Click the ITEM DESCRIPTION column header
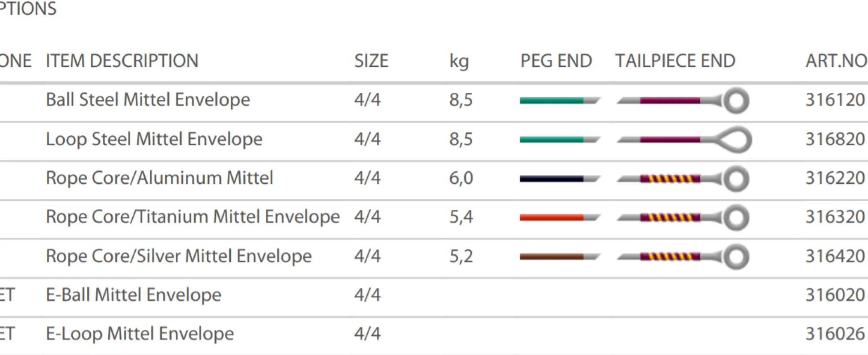The image size is (868, 355). tap(122, 61)
